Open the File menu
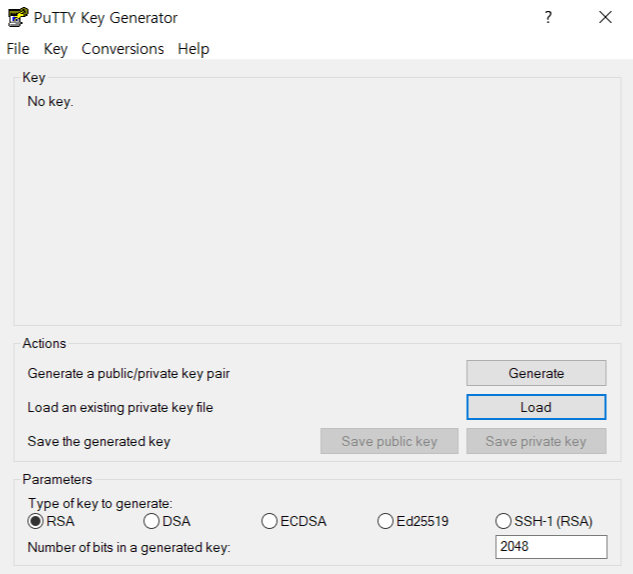This screenshot has height=574, width=633. click(x=18, y=49)
